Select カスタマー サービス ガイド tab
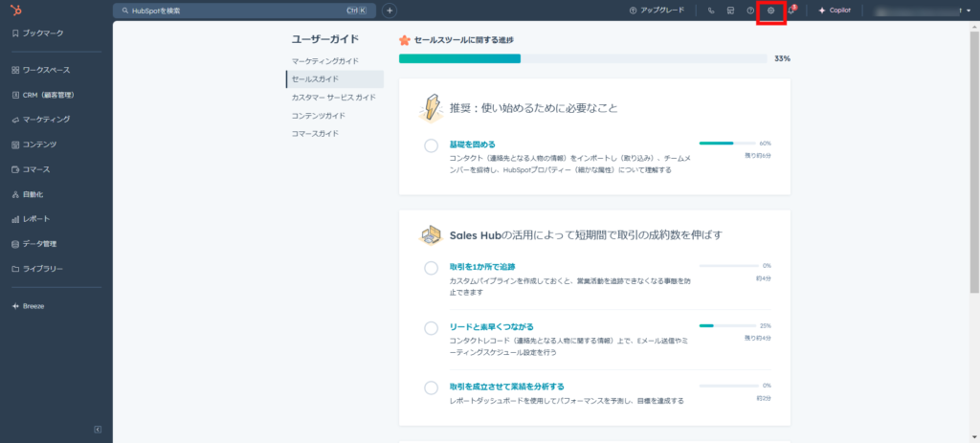The image size is (980, 443). coord(334,98)
